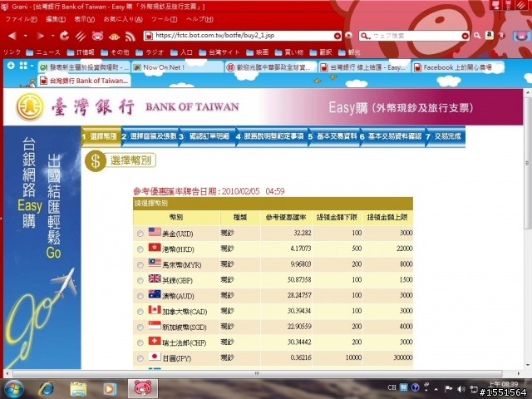Open the Windows Start orb
The width and height of the screenshot is (532, 399).
tap(13, 389)
